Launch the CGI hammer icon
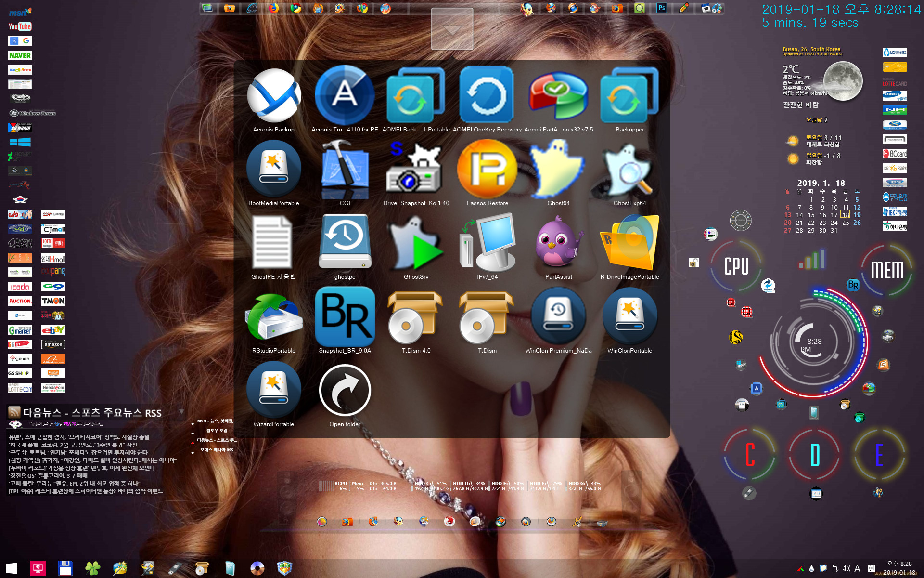924x578 pixels. (x=345, y=169)
